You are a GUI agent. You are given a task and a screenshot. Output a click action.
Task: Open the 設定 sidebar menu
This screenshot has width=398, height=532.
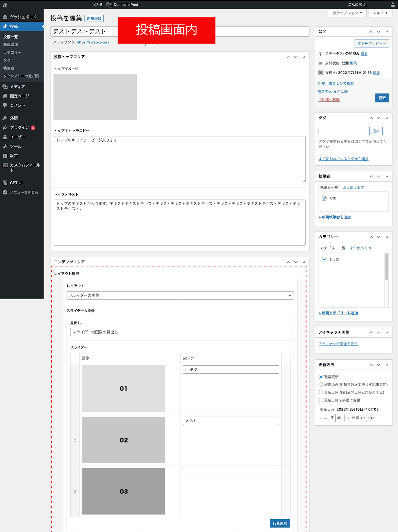[14, 156]
